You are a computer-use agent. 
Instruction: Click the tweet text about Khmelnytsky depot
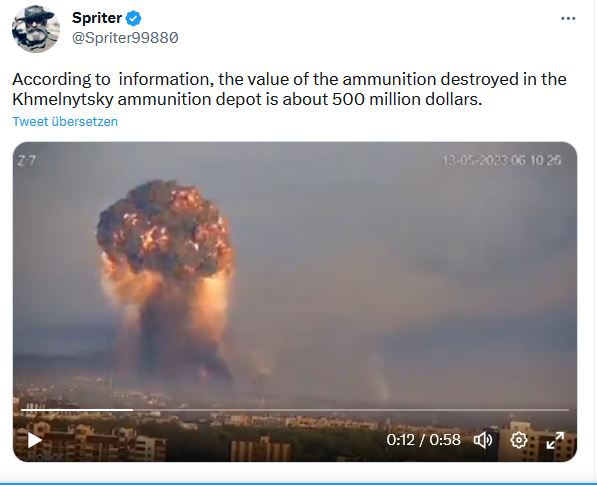pyautogui.click(x=289, y=89)
